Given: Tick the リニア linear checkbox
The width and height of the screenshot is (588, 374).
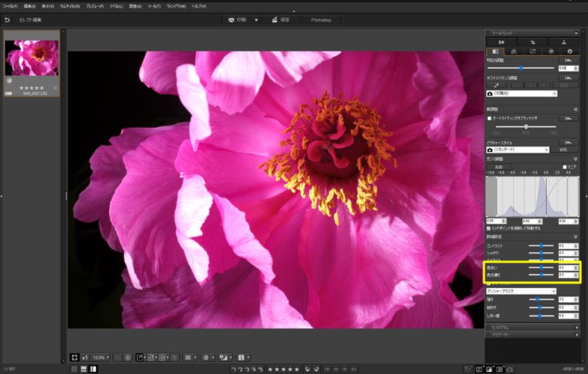Looking at the screenshot, I should [x=564, y=167].
